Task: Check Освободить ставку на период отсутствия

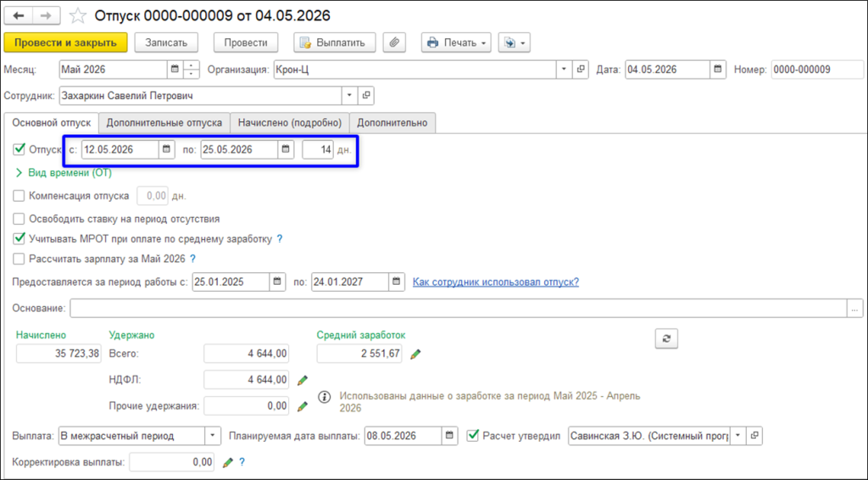Action: coord(19,219)
